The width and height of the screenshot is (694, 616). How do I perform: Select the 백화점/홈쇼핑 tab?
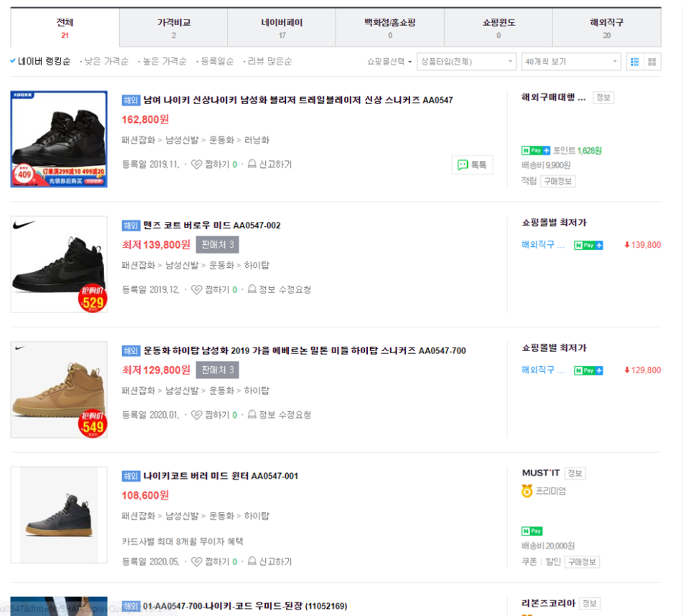[x=390, y=27]
